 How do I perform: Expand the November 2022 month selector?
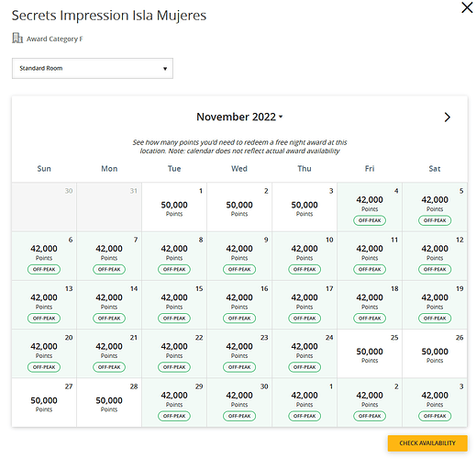coord(239,117)
